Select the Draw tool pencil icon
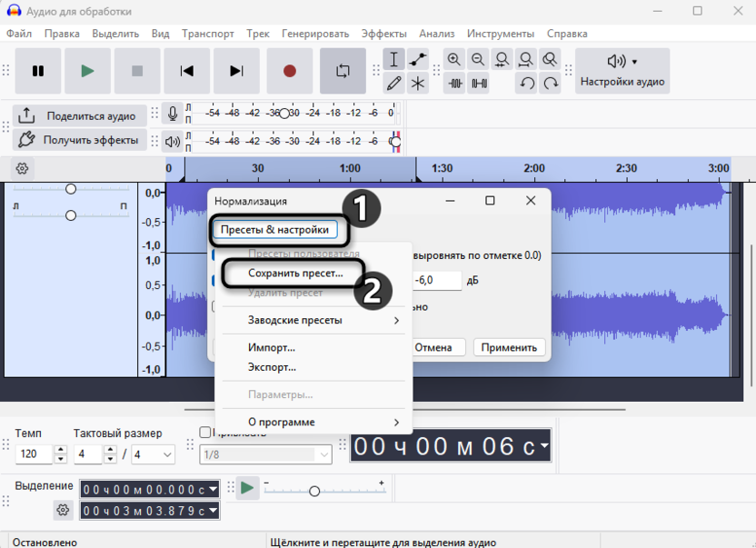This screenshot has width=756, height=548. point(393,83)
